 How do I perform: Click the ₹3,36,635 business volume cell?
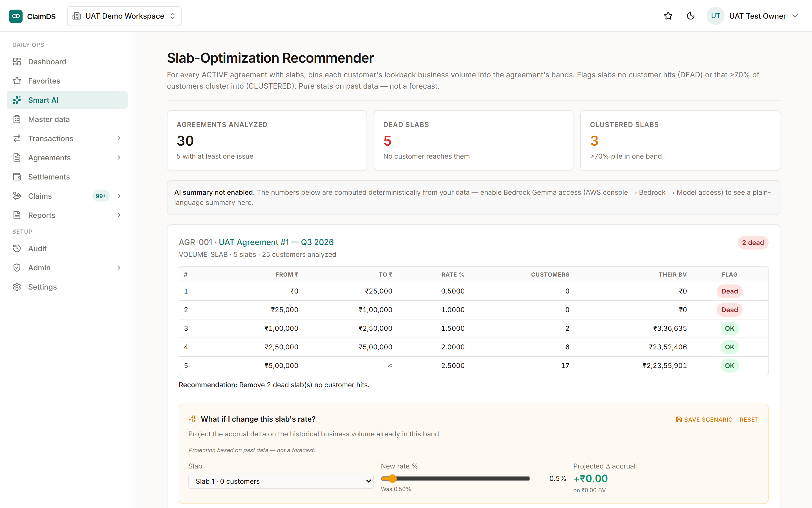pos(670,328)
